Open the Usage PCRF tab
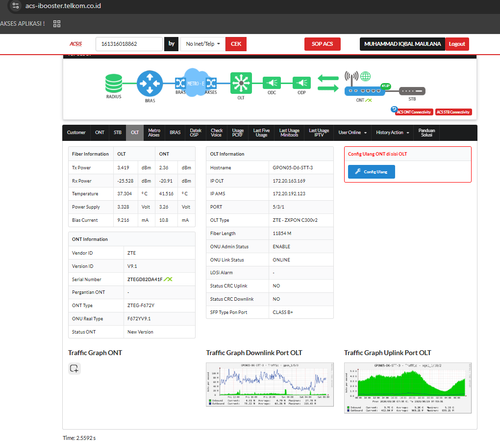This screenshot has height=447, width=500. tap(238, 133)
